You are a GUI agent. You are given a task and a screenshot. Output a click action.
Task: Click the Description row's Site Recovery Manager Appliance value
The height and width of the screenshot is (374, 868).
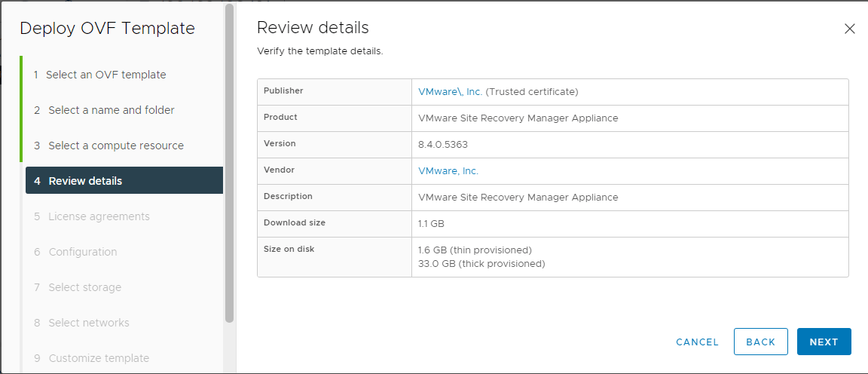(518, 198)
